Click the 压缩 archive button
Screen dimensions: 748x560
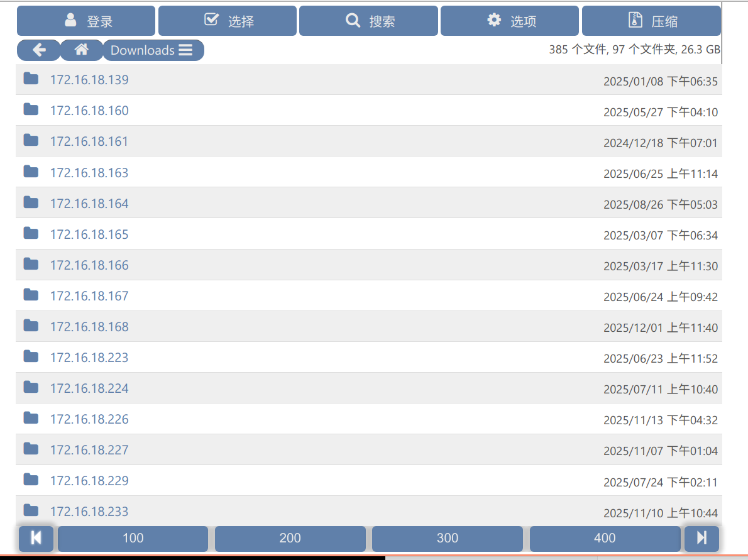pos(651,21)
